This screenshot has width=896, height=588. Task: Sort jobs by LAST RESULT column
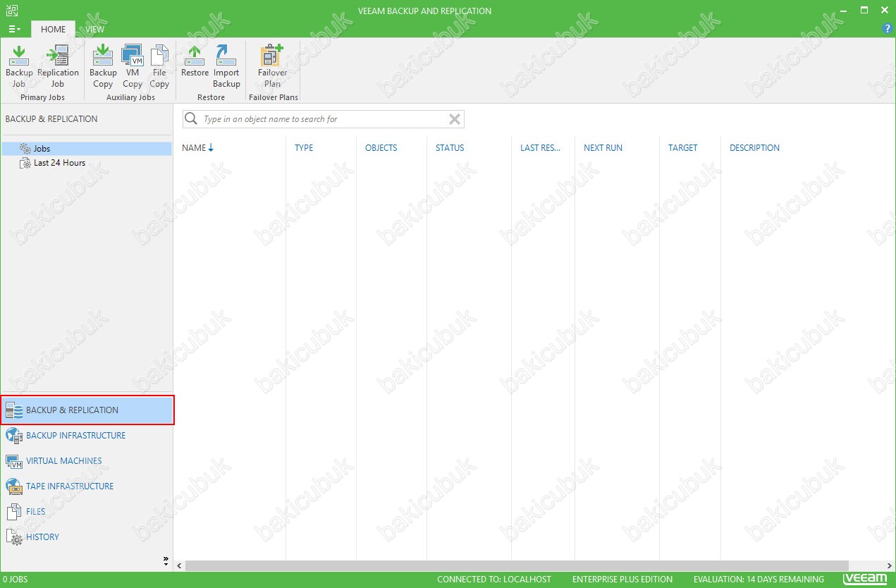(x=540, y=148)
